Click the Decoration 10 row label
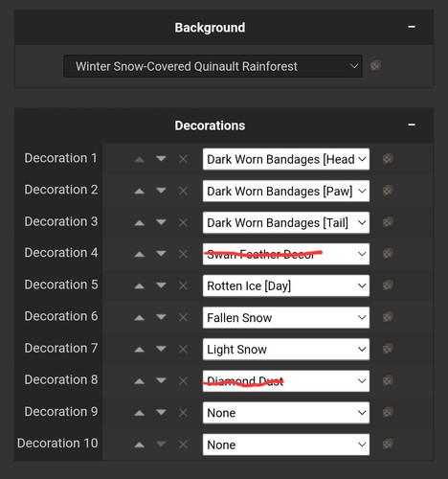Screen dimensions: 448x479 pos(57,444)
